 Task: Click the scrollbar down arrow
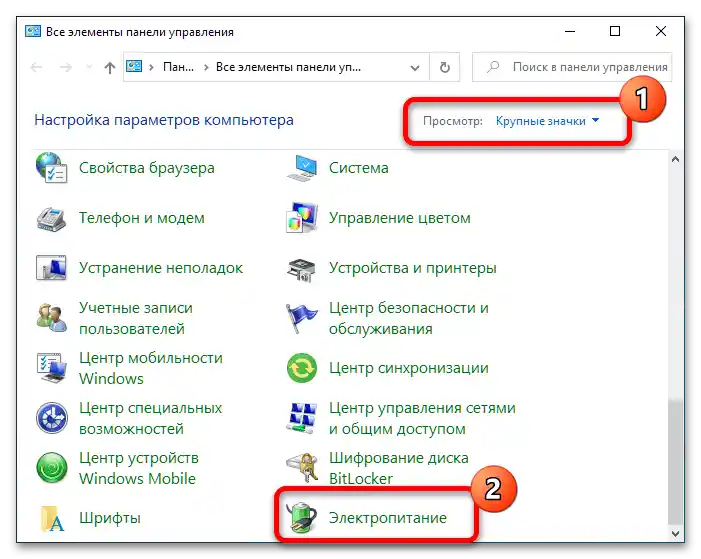click(676, 534)
